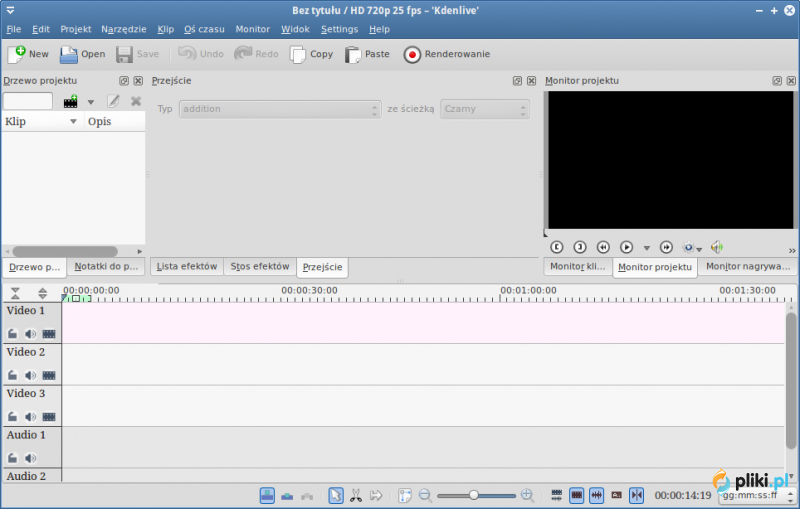Screen dimensions: 800x509
Task: Toggle the snap icon in status bar
Action: [x=637, y=495]
